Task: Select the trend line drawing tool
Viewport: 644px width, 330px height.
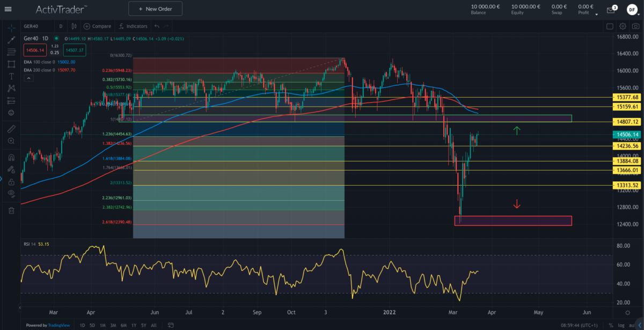Action: coord(11,40)
